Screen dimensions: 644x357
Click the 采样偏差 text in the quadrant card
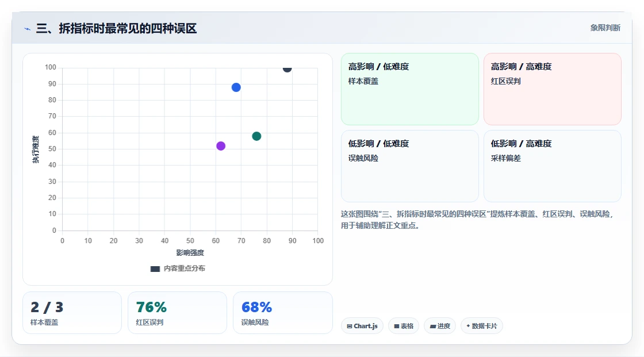point(505,158)
